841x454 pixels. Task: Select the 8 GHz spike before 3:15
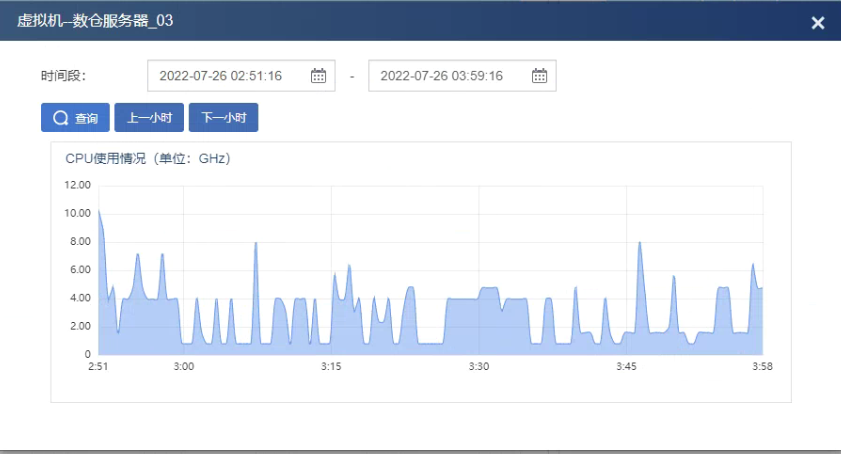(256, 243)
